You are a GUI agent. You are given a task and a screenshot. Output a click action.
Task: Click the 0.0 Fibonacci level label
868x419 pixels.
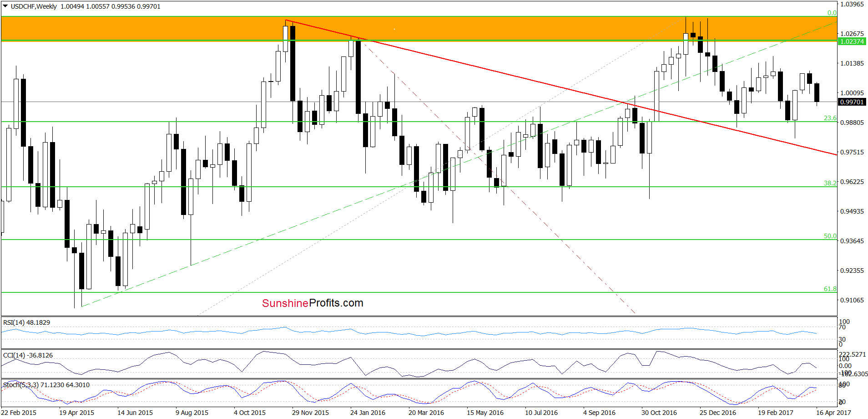pyautogui.click(x=832, y=13)
